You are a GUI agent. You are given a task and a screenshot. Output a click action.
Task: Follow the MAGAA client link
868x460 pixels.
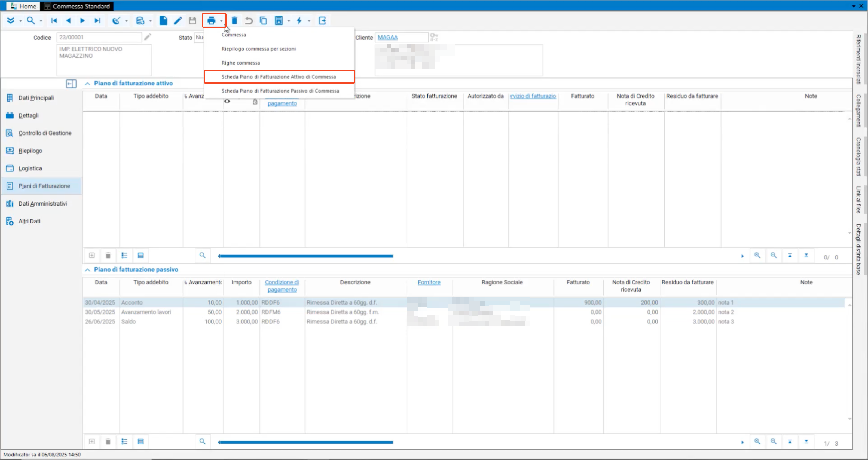(x=387, y=37)
